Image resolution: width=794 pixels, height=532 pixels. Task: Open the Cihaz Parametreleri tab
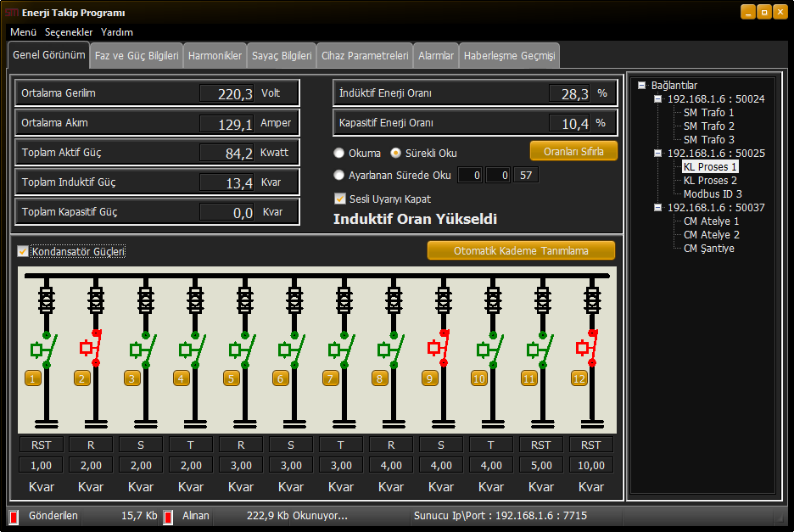tap(365, 56)
